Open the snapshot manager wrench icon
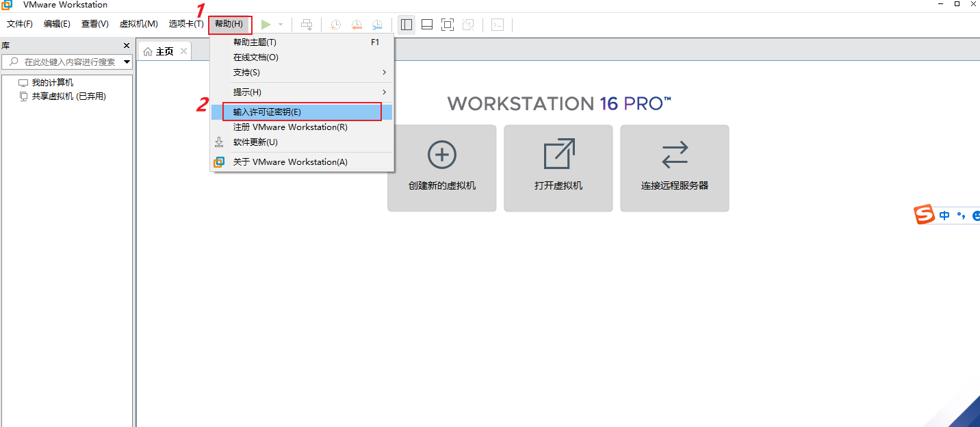This screenshot has height=427, width=980. pos(377,25)
